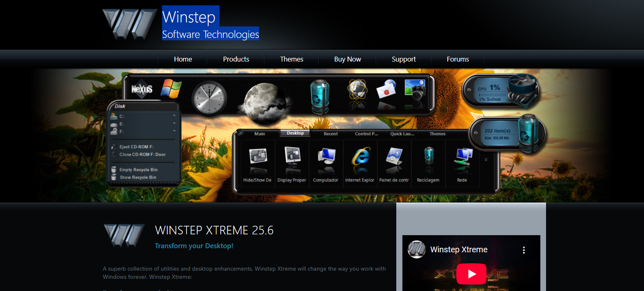This screenshot has width=644, height=291.
Task: Open the Quick Lau... shelf tab
Action: (x=402, y=134)
